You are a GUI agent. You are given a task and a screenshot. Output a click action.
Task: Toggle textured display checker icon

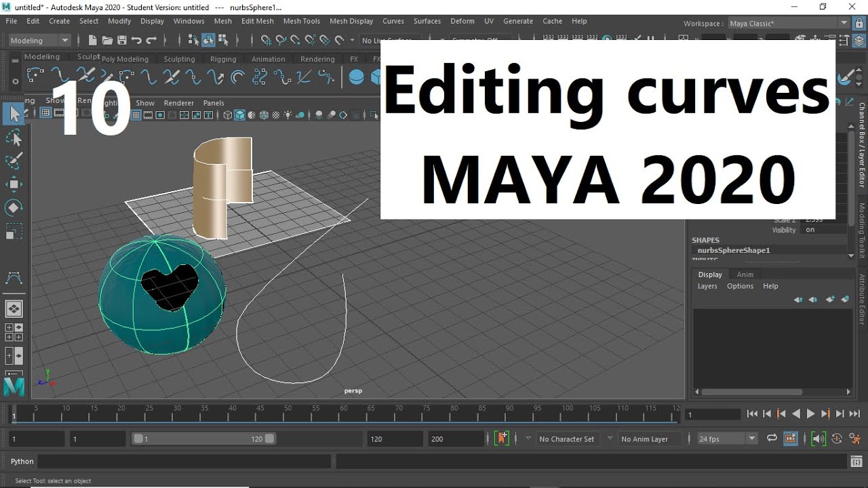[x=276, y=115]
